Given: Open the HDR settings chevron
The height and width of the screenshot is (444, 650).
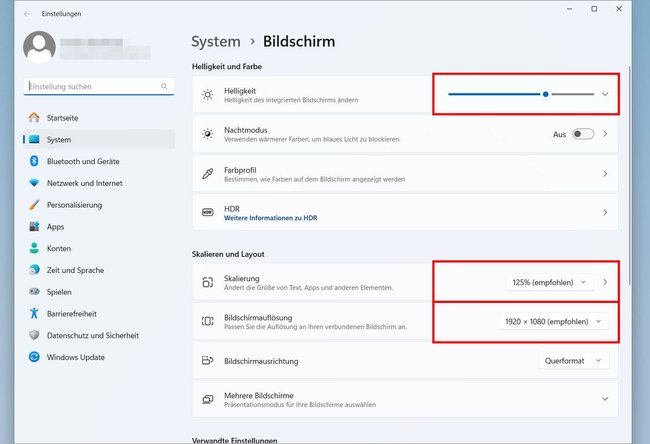Looking at the screenshot, I should [x=605, y=212].
